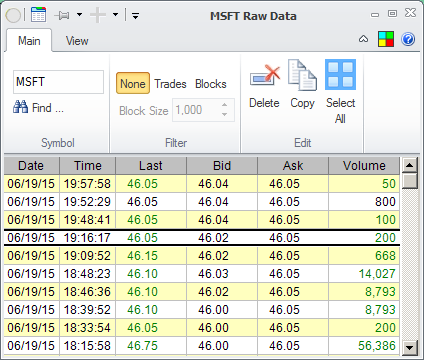Click the scrollbar up arrow
424x360 pixels.
pos(409,164)
